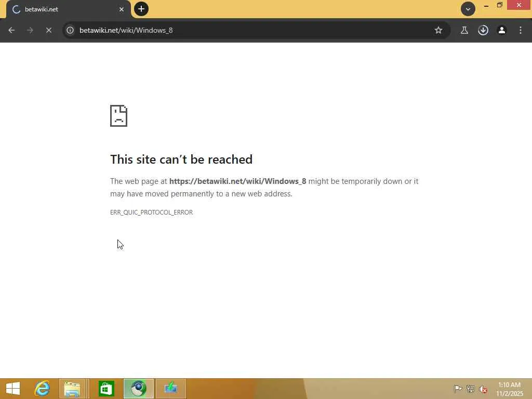Open the three-dot Chrome menu
This screenshot has height=399, width=532.
pyautogui.click(x=521, y=30)
